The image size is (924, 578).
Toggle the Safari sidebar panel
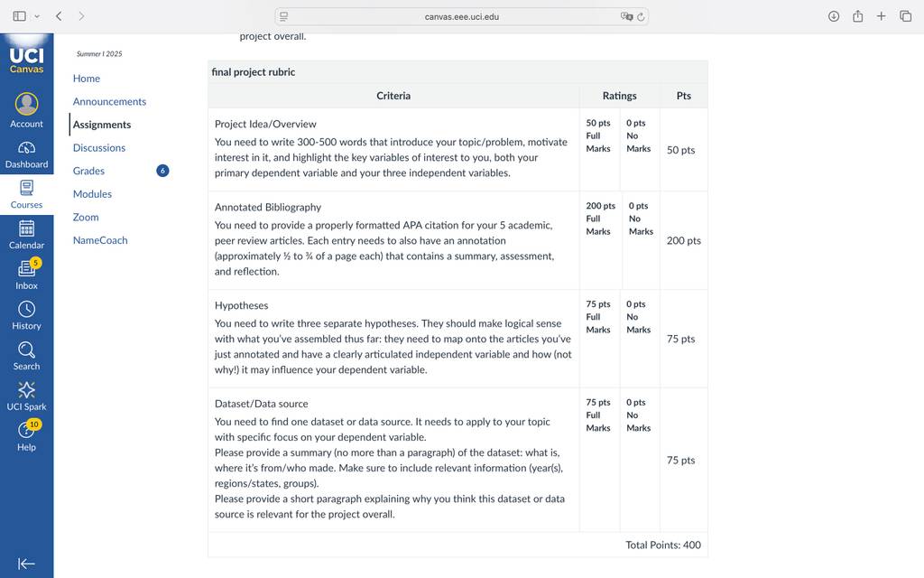click(x=20, y=16)
